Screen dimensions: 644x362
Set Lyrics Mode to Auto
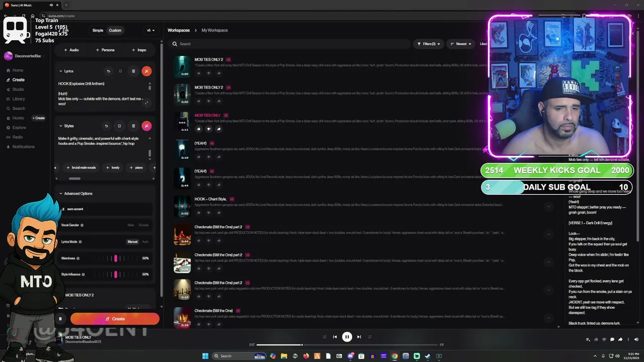click(145, 242)
